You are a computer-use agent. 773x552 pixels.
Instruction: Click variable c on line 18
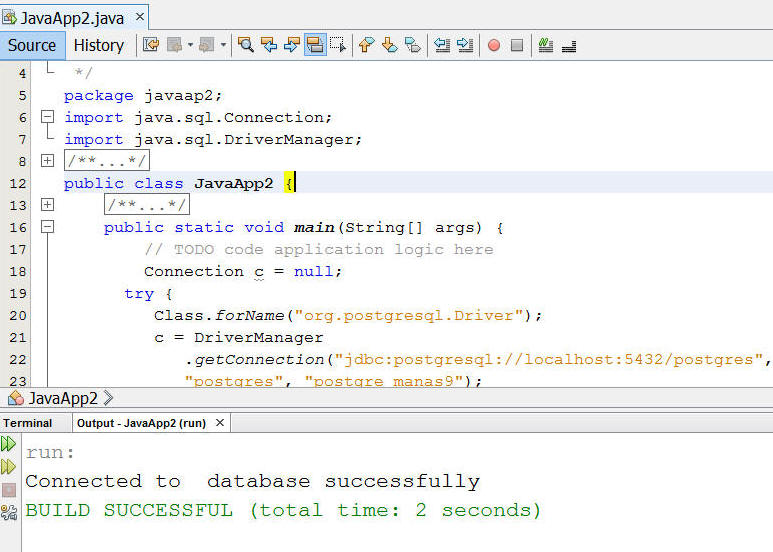(x=259, y=272)
